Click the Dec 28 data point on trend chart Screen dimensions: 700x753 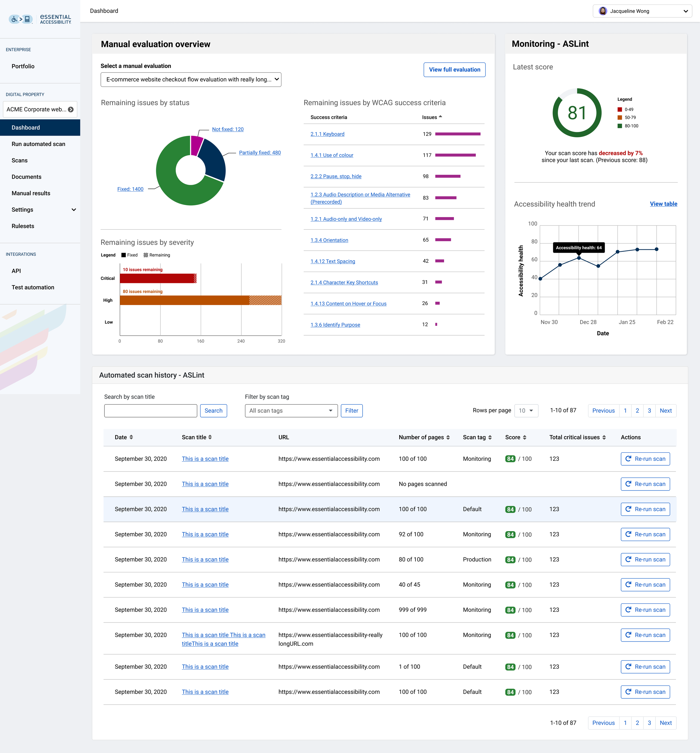click(x=579, y=258)
